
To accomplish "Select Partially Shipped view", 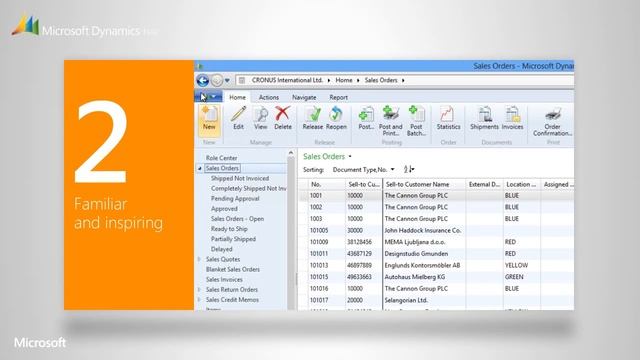I will [x=233, y=239].
